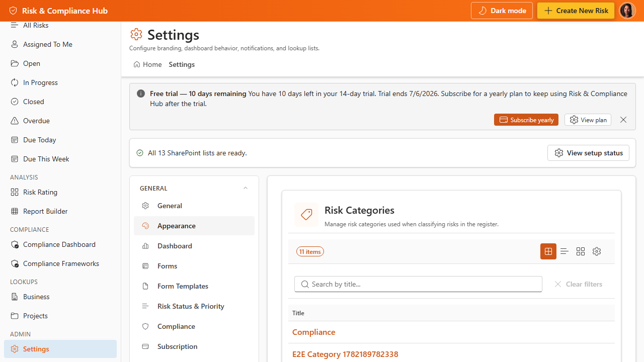Click the Settings breadcrumb
Screen dimensions: 644x362
tap(182, 64)
